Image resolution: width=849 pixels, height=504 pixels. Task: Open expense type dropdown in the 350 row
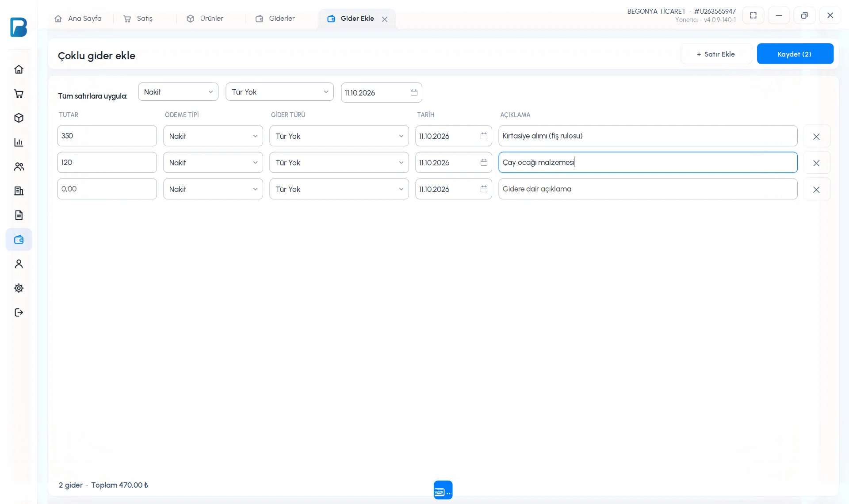coord(339,136)
